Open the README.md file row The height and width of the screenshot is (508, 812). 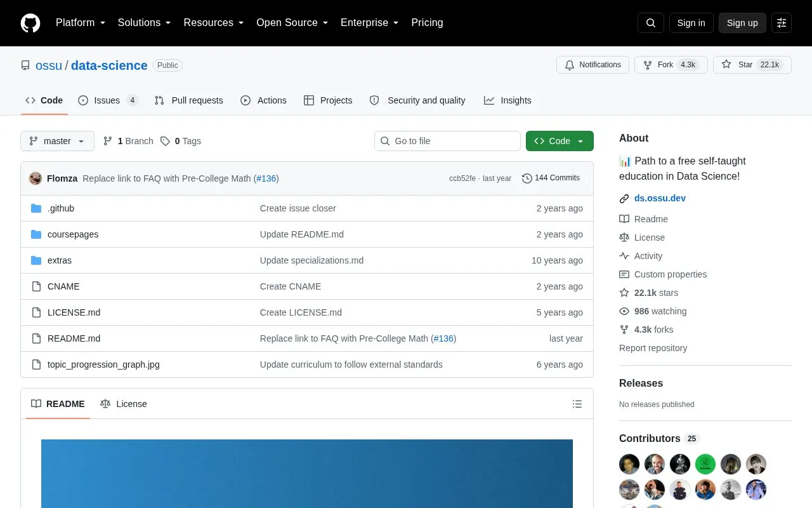tap(307, 338)
